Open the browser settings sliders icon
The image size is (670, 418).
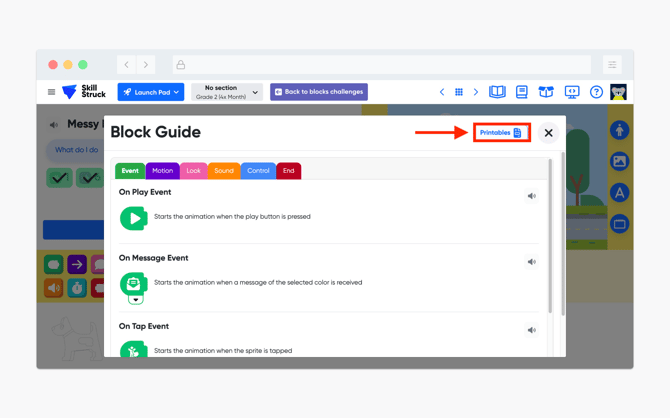(x=612, y=65)
